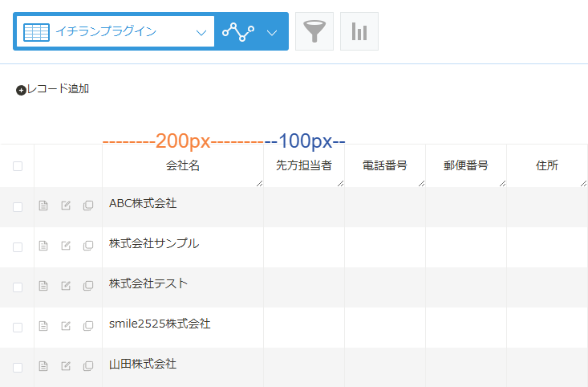Select the 電話番号 column header
This screenshot has height=387, width=588.
[x=385, y=165]
